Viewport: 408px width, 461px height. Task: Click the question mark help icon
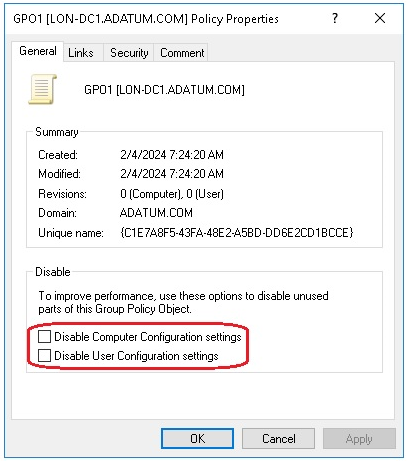335,18
